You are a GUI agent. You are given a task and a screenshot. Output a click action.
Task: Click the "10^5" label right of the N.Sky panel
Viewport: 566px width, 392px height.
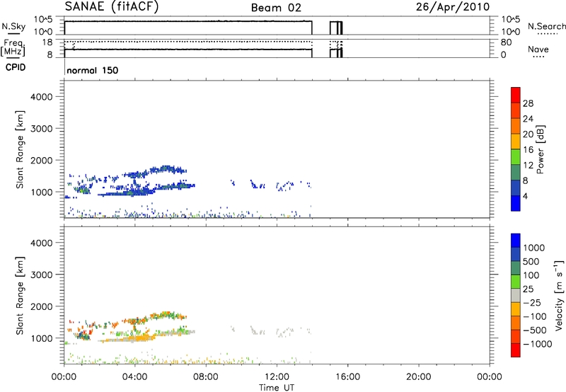tap(511, 19)
